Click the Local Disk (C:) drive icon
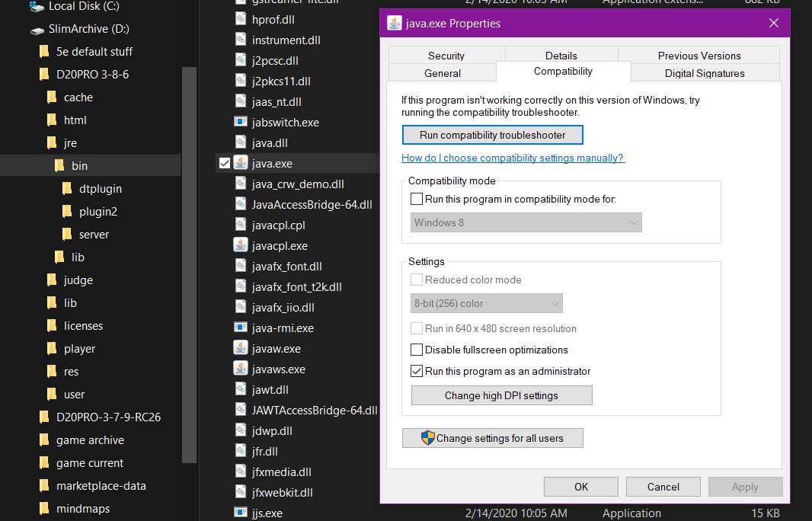This screenshot has height=521, width=812. [37, 6]
